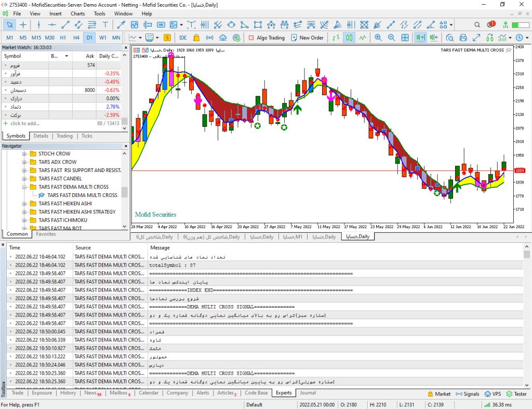Switch chart timeframe to M15
Image resolution: width=532 pixels, height=409 pixels.
click(x=36, y=37)
